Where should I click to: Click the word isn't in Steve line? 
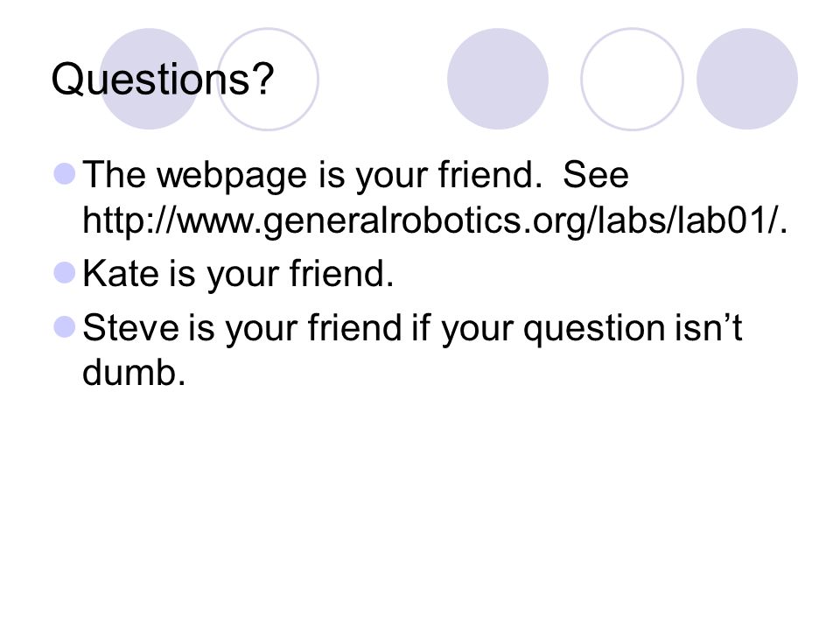click(708, 327)
